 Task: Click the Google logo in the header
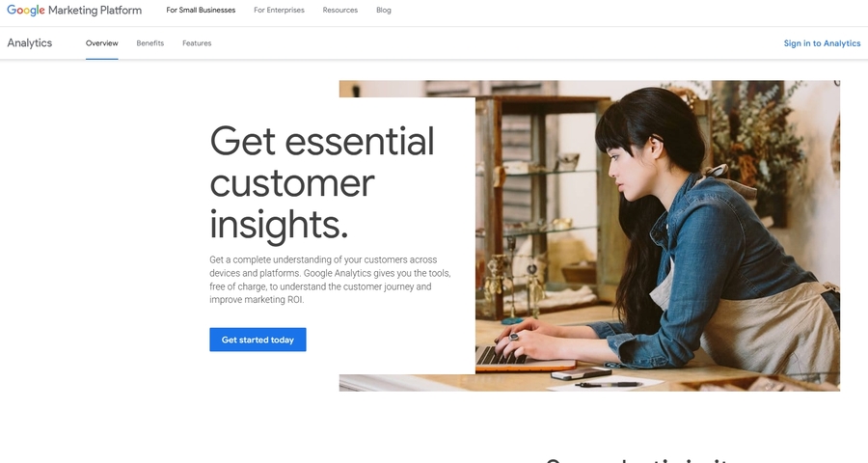pyautogui.click(x=25, y=10)
